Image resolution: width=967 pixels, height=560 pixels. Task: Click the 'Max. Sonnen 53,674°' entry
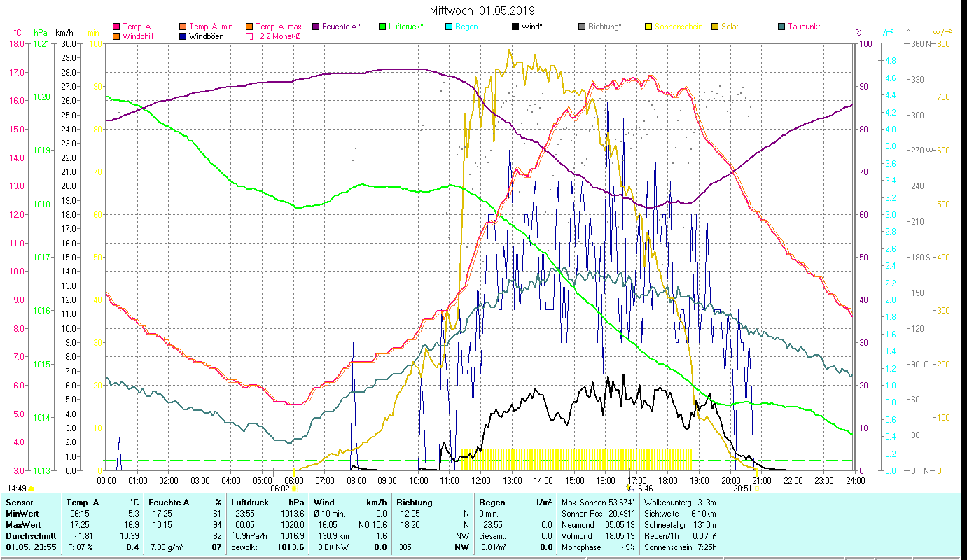(599, 503)
